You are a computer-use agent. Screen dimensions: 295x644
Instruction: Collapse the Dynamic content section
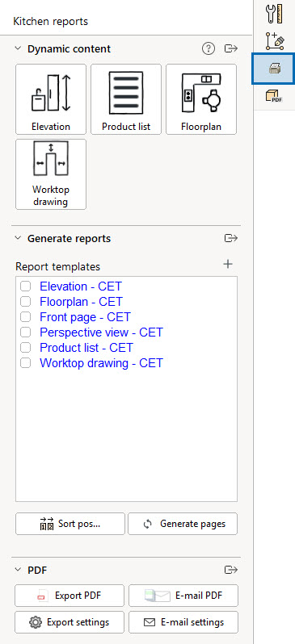pyautogui.click(x=18, y=48)
